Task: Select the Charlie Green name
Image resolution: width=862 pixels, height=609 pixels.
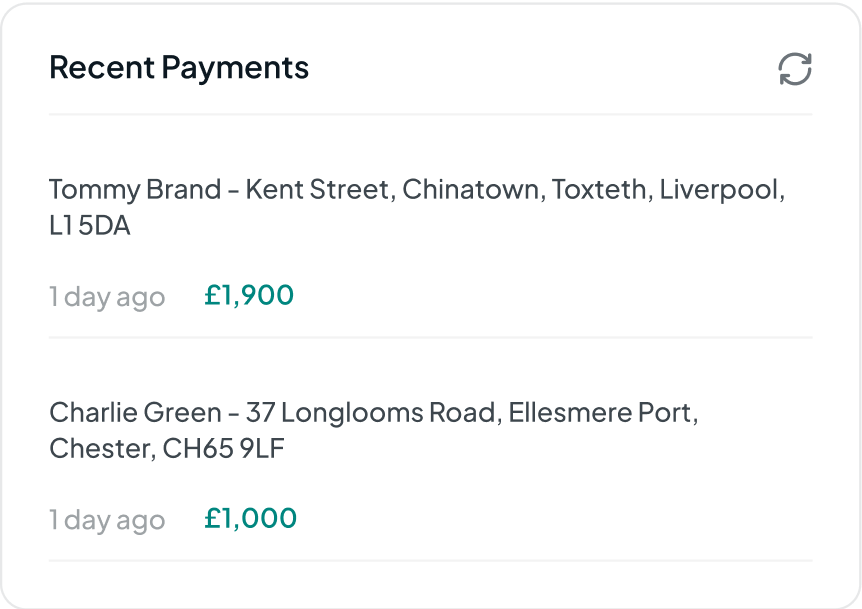Action: pyautogui.click(x=135, y=413)
